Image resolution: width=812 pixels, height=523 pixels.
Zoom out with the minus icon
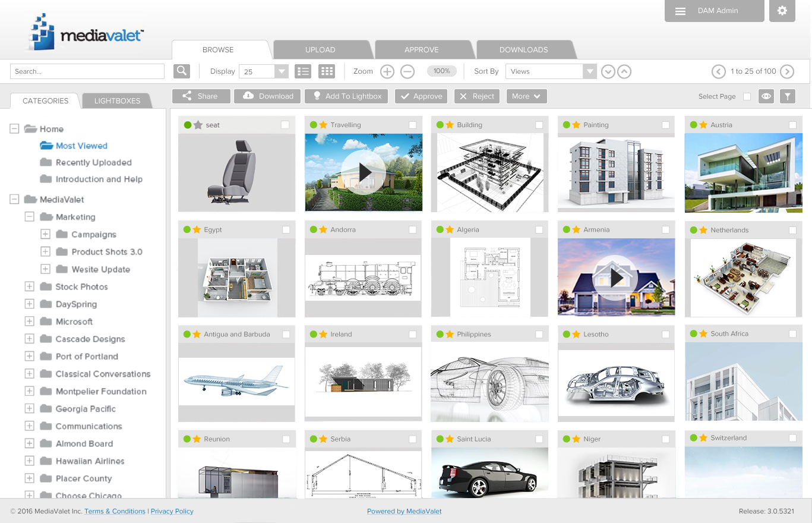pyautogui.click(x=407, y=71)
